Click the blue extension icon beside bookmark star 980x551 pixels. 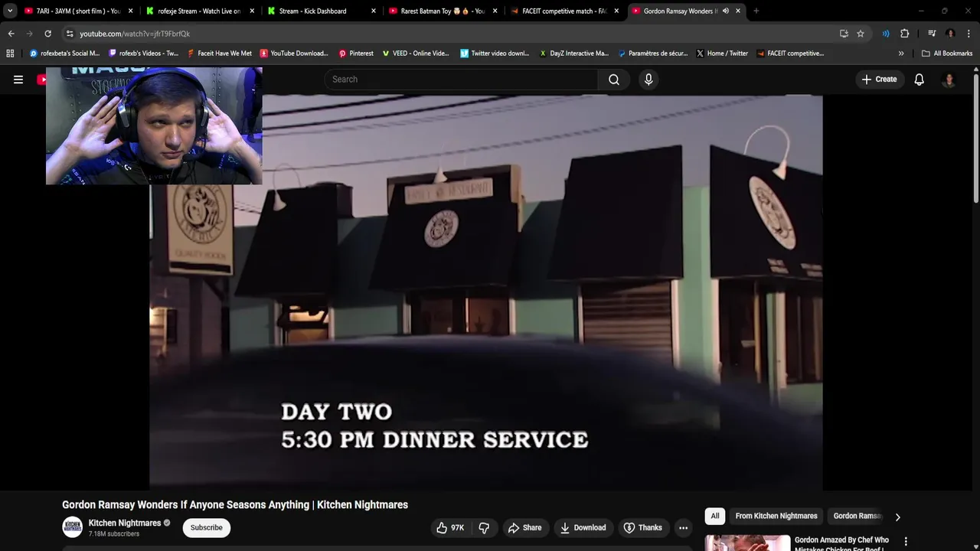coord(885,34)
